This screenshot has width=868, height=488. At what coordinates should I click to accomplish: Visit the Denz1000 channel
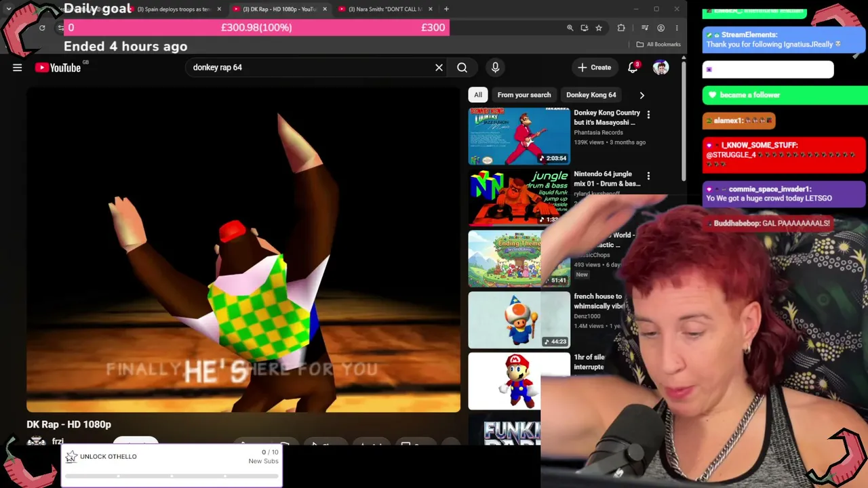[x=587, y=317]
